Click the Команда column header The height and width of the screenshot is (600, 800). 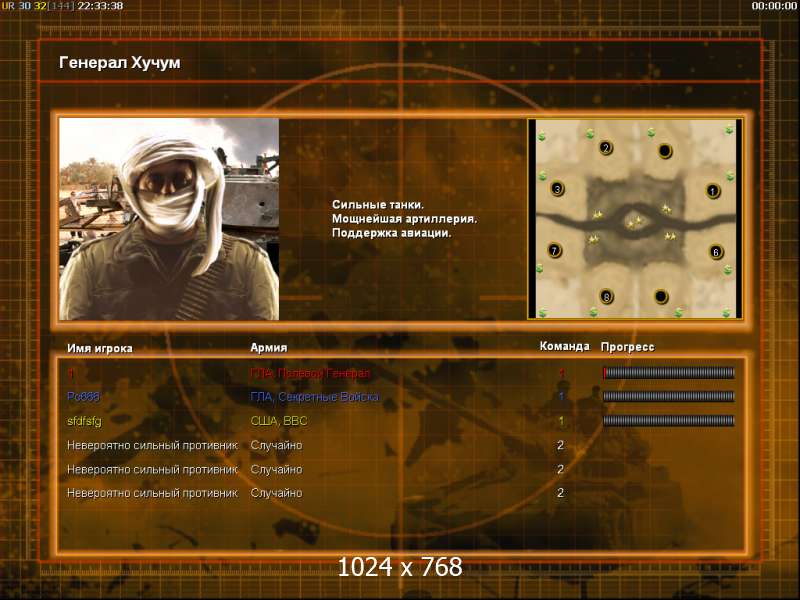click(564, 346)
